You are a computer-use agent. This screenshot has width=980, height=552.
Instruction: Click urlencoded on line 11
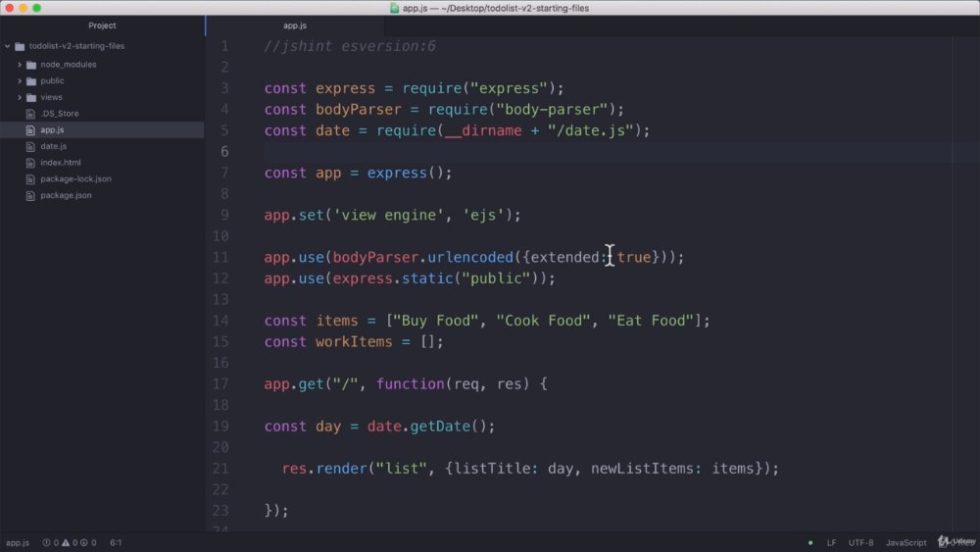pos(470,257)
